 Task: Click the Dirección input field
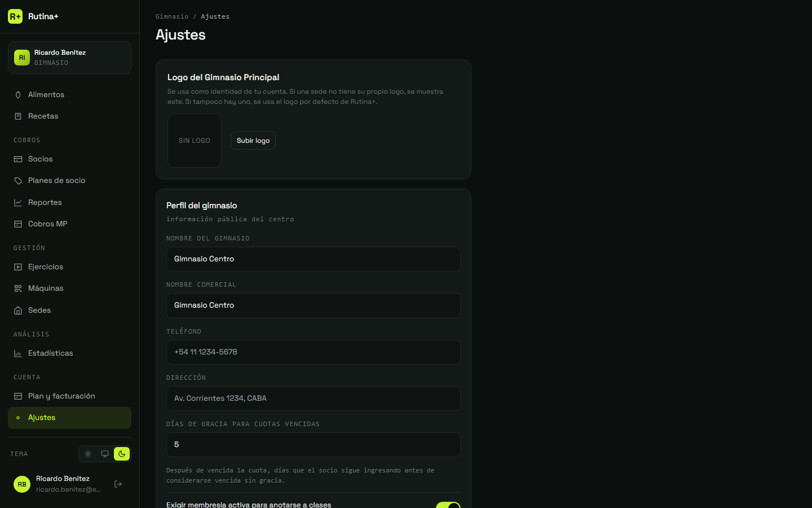pyautogui.click(x=314, y=398)
